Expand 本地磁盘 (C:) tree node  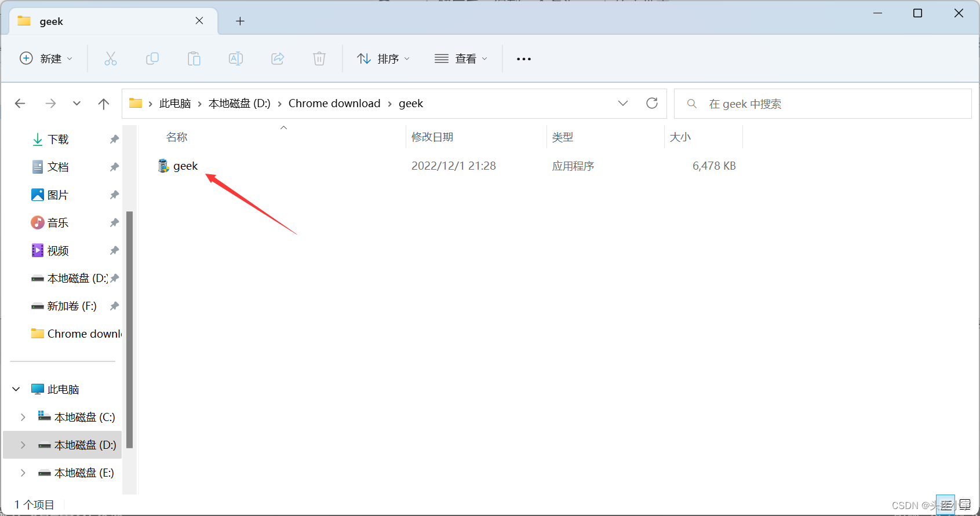(x=23, y=417)
